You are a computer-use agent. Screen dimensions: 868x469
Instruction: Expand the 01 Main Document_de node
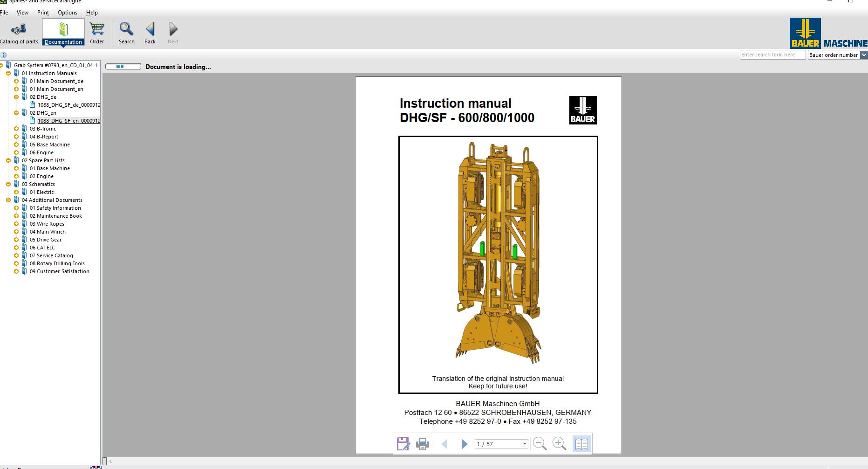[x=16, y=81]
